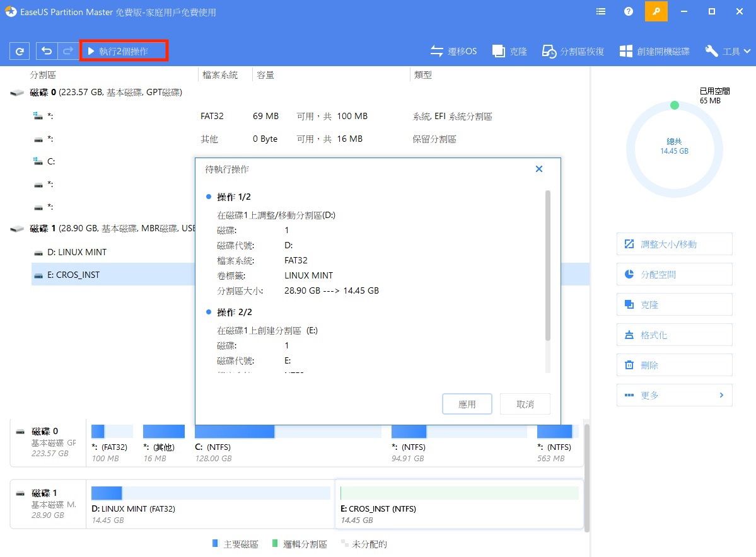Click the refresh icon in the toolbar
Viewport: 756px width, 557px height.
pos(21,51)
